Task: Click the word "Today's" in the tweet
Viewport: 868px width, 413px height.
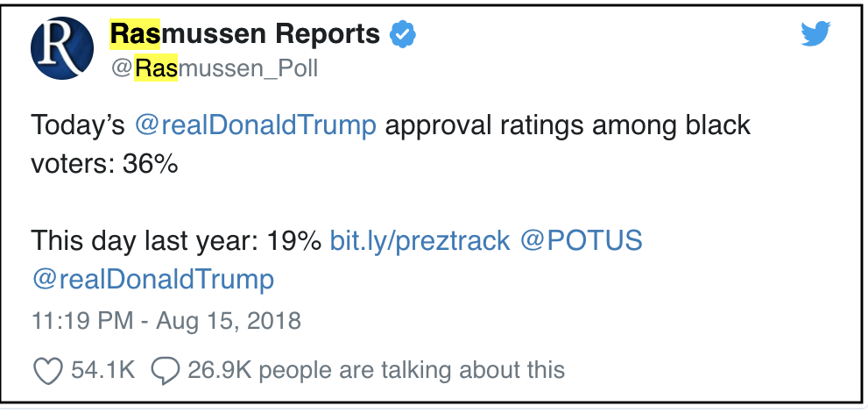Action: click(78, 125)
